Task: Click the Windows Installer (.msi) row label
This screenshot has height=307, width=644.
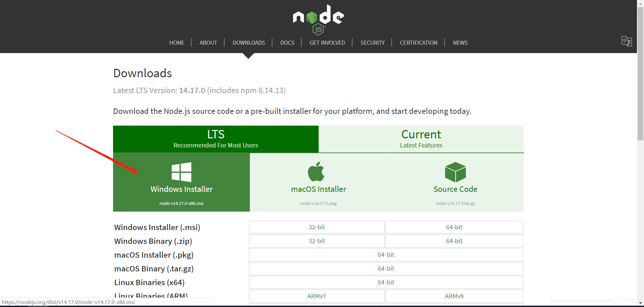Action: tap(157, 227)
